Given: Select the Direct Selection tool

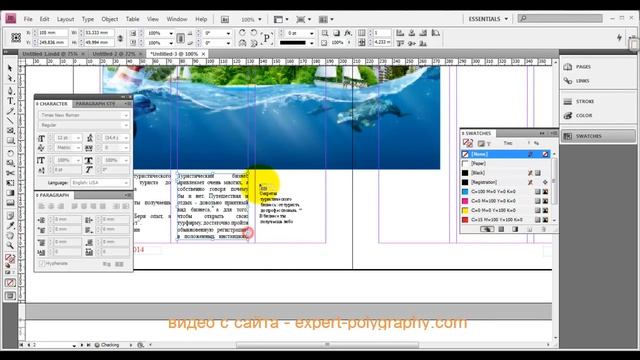Looking at the screenshot, I should pos(10,78).
